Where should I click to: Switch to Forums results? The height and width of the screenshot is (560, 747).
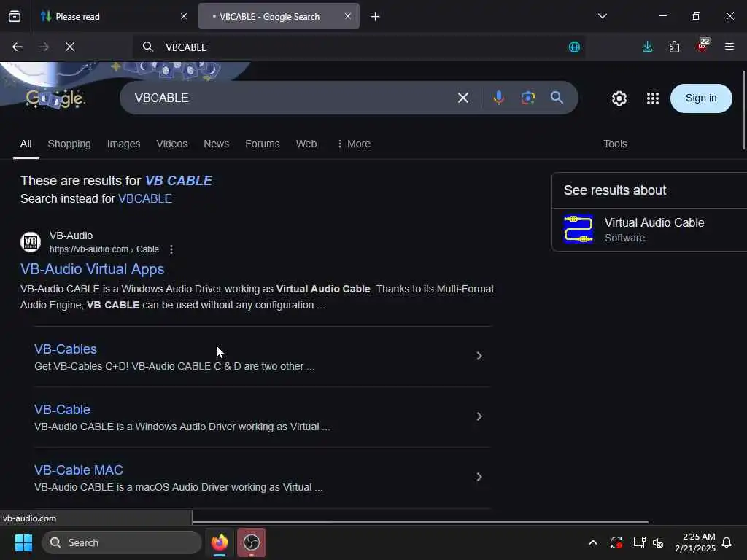click(263, 144)
